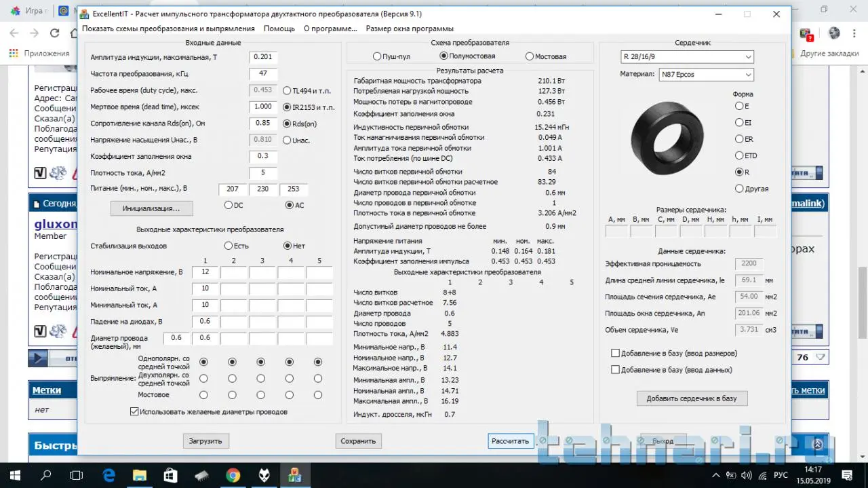Click the Инициализация... button
Image resolution: width=868 pixels, height=488 pixels.
pos(151,208)
